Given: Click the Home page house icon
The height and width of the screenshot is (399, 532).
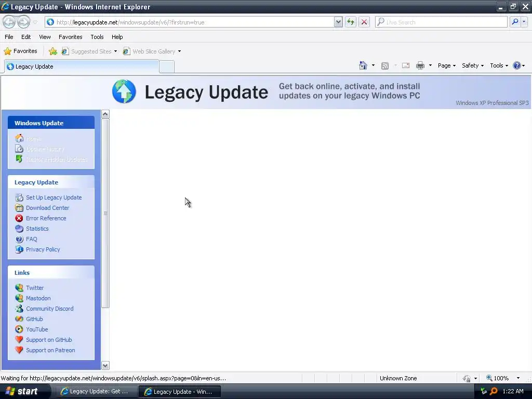Looking at the screenshot, I should coord(363,65).
